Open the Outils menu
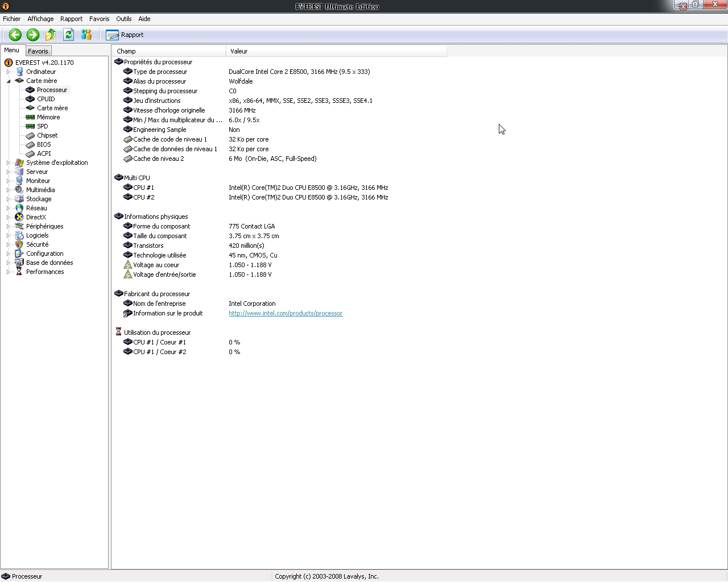Viewport: 728px width, 582px height. click(123, 19)
